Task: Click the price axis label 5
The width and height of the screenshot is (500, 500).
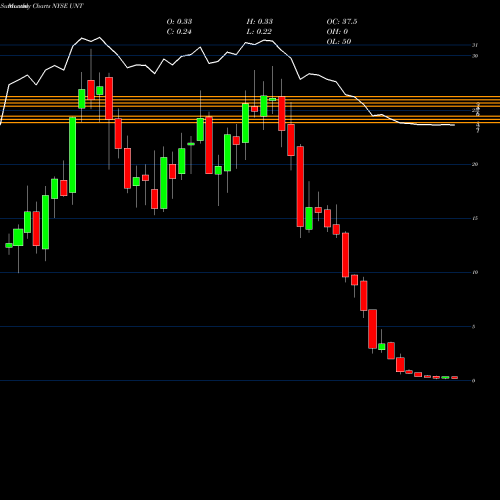Action: coord(473,327)
